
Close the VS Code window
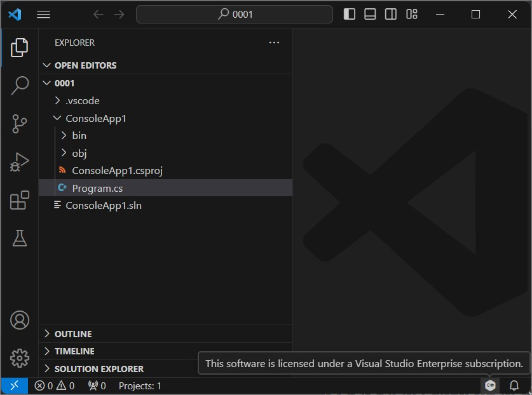pyautogui.click(x=512, y=14)
